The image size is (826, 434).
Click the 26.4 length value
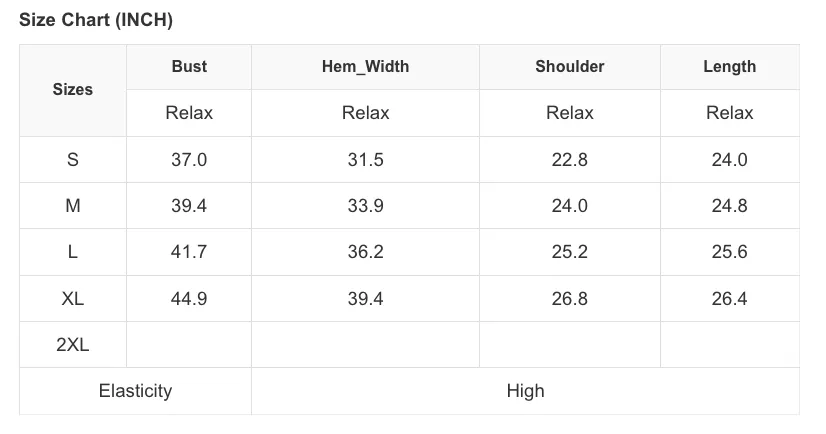tap(730, 299)
